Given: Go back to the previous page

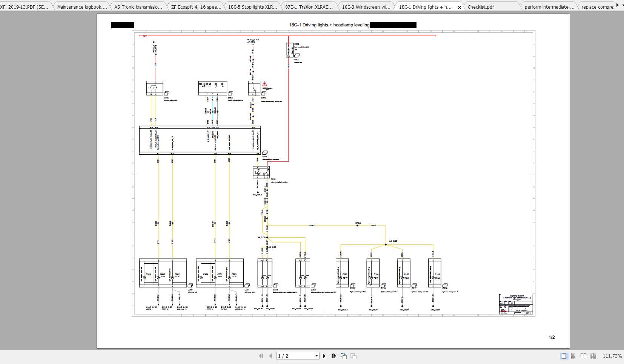Looking at the screenshot, I should point(271,356).
